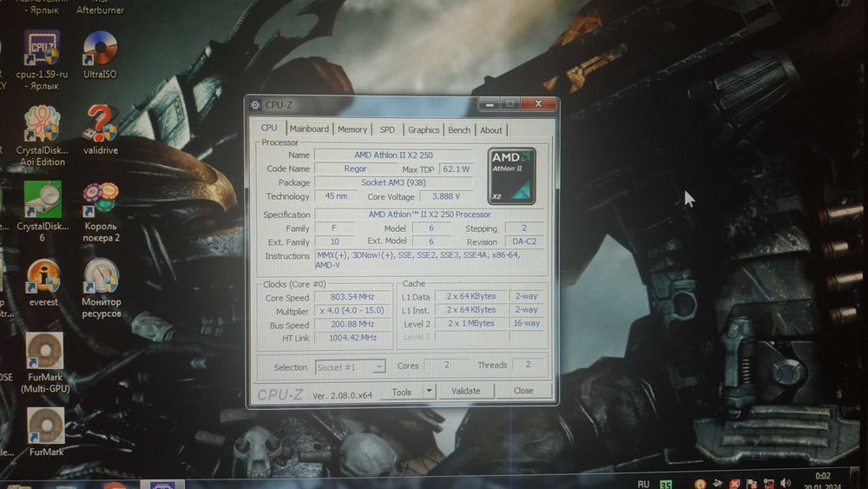Open the taskbar clock showing 0:02

coord(823,480)
